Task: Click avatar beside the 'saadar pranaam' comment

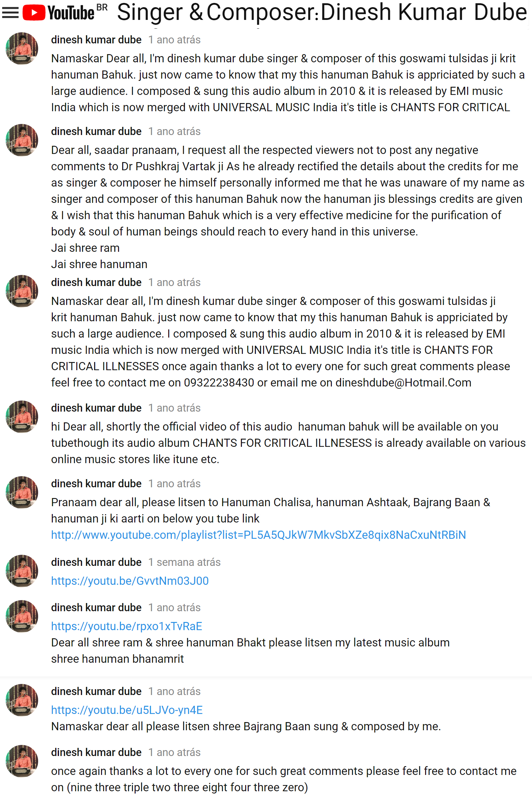Action: click(22, 140)
